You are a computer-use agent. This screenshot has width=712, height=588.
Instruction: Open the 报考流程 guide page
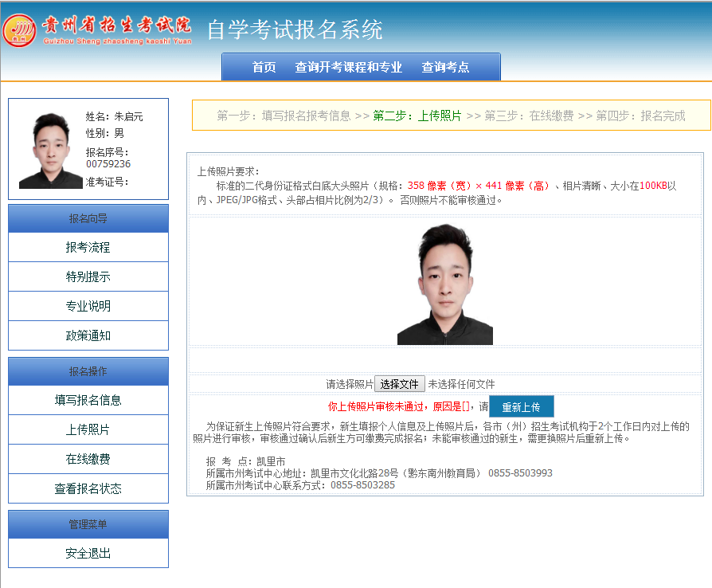(x=88, y=247)
